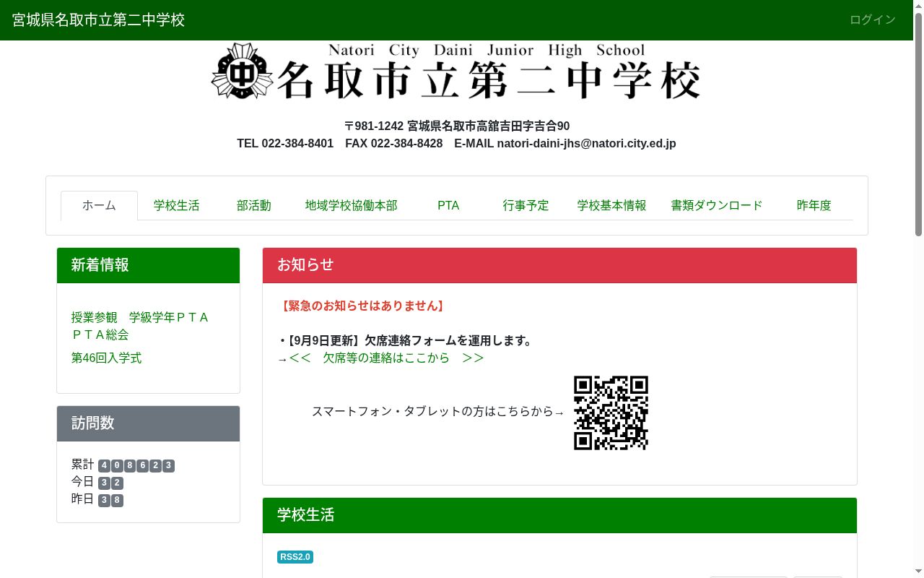Screen dimensions: 924x578
Task: Click the TEL/FAX/E-MAIL contact line
Action: point(456,143)
